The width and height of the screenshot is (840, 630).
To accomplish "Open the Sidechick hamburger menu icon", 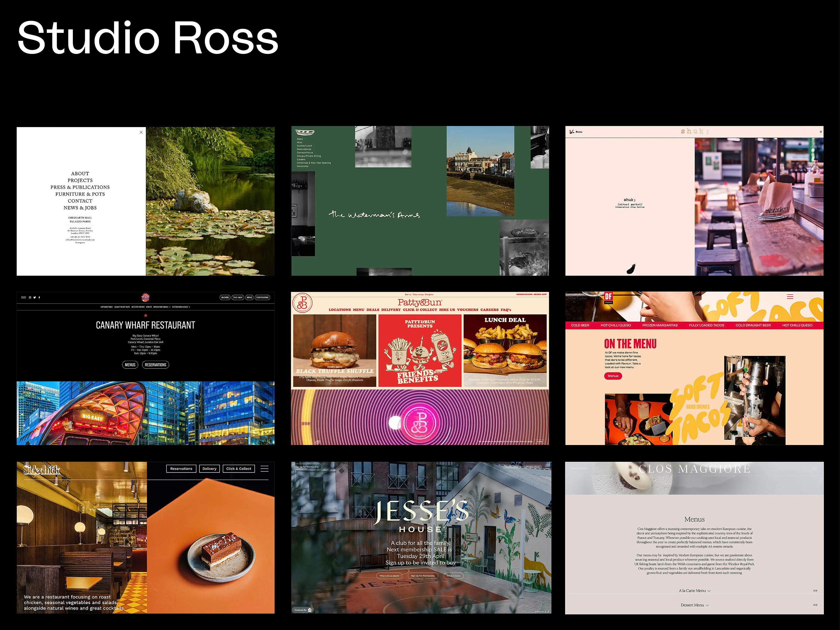I will pyautogui.click(x=265, y=469).
